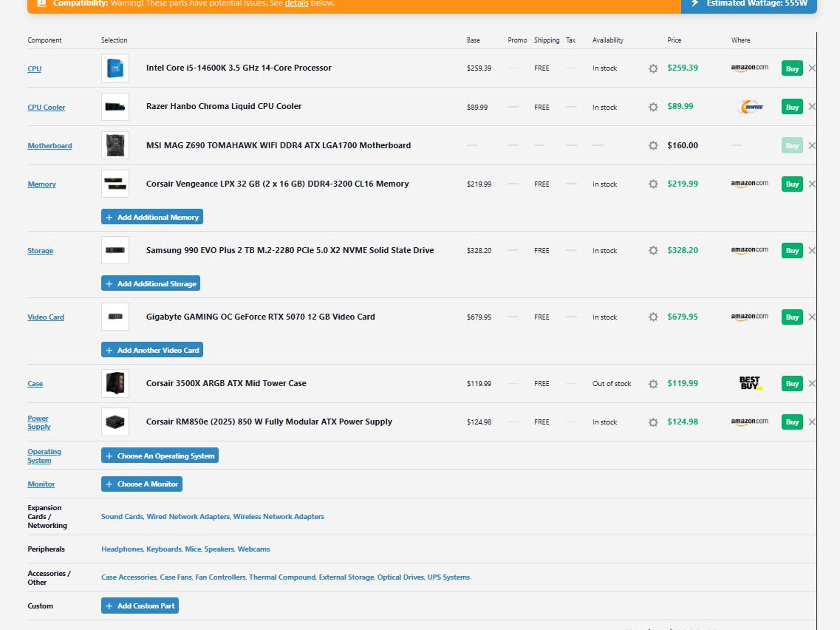Click Add Custom Part button
This screenshot has height=630, width=840.
(140, 606)
